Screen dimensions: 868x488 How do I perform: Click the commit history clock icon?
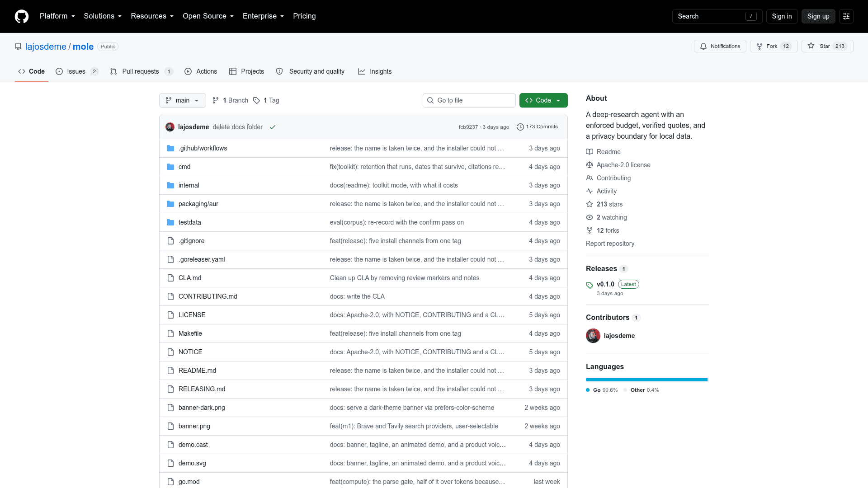tap(520, 127)
